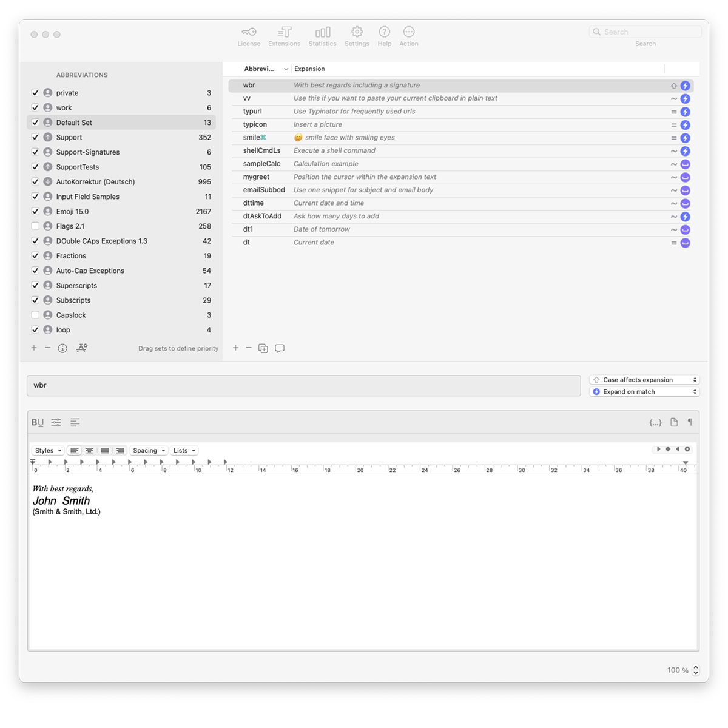Click the zoom percentage stepper
728x728 pixels.
click(696, 670)
